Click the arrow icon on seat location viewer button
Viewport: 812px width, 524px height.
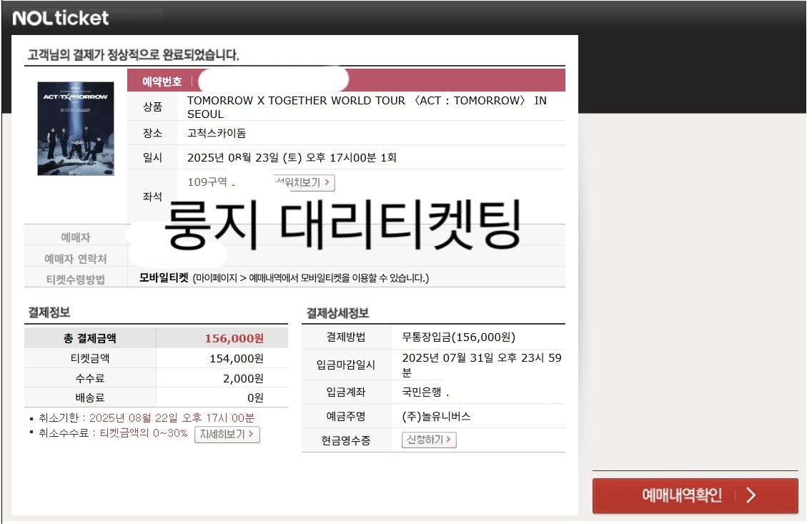click(327, 183)
